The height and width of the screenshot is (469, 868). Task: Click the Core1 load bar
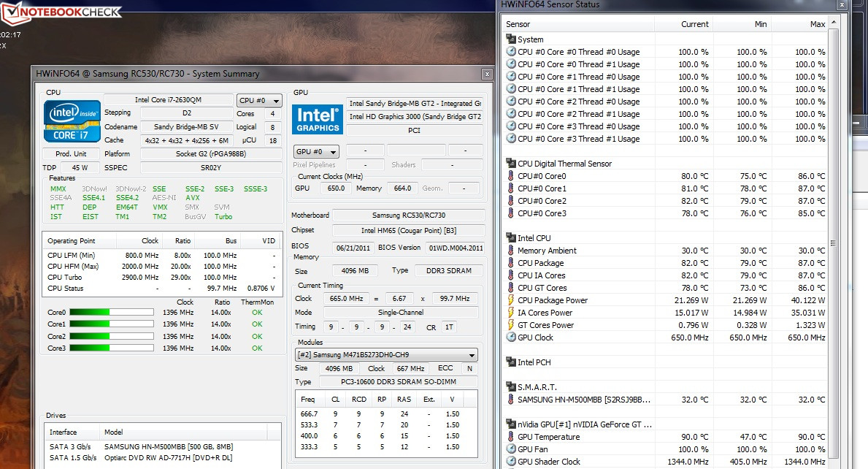(111, 324)
